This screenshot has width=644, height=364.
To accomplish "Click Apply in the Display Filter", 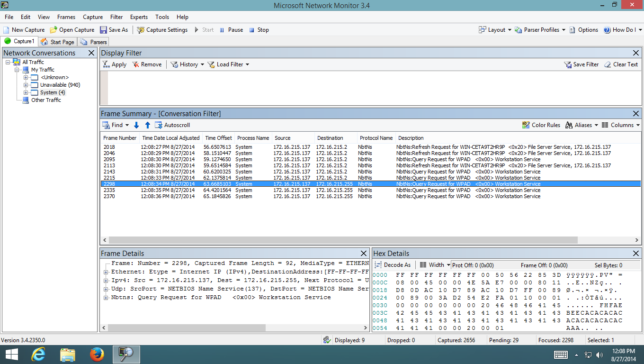I will 115,64.
